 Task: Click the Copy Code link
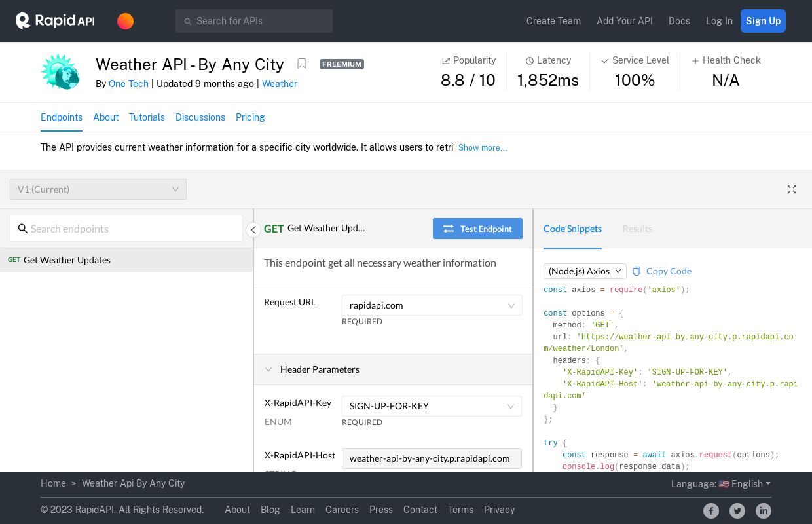tap(669, 271)
